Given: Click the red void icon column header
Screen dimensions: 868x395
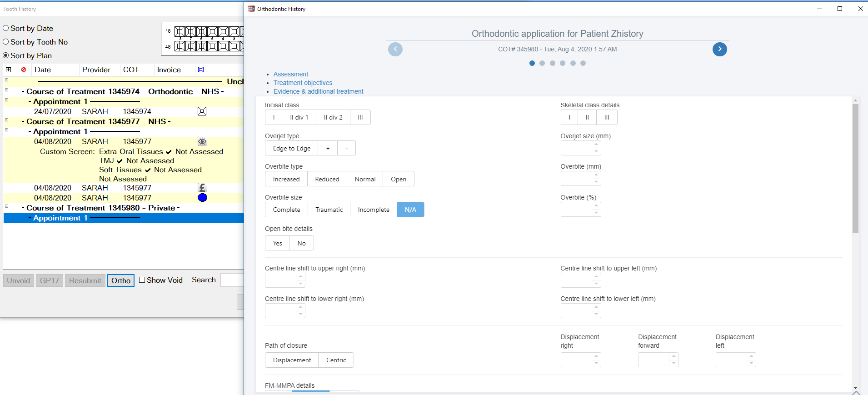Looking at the screenshot, I should pos(24,70).
